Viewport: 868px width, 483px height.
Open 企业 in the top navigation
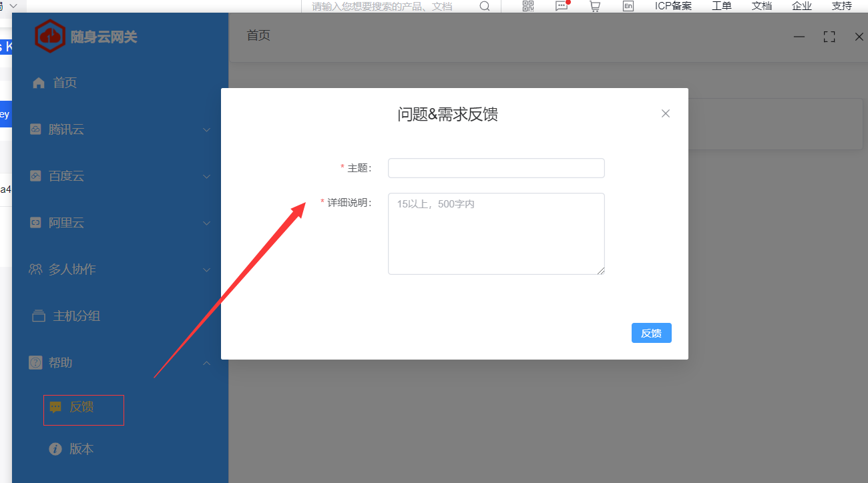(x=802, y=6)
